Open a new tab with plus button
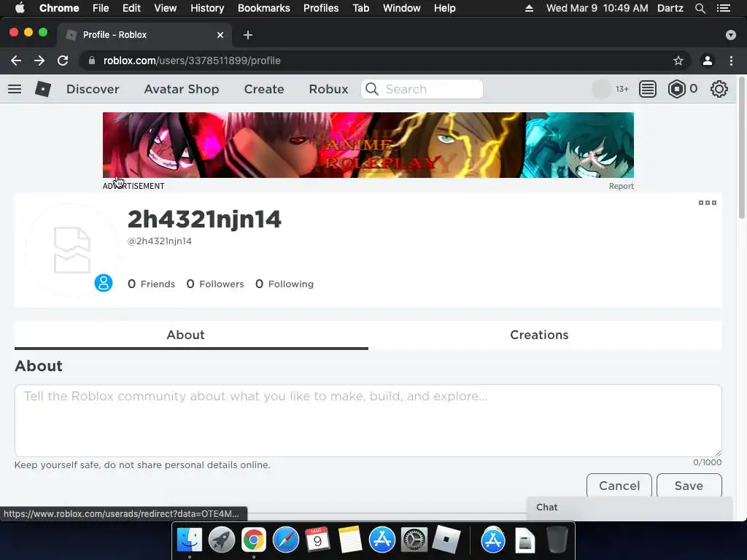 pos(248,35)
